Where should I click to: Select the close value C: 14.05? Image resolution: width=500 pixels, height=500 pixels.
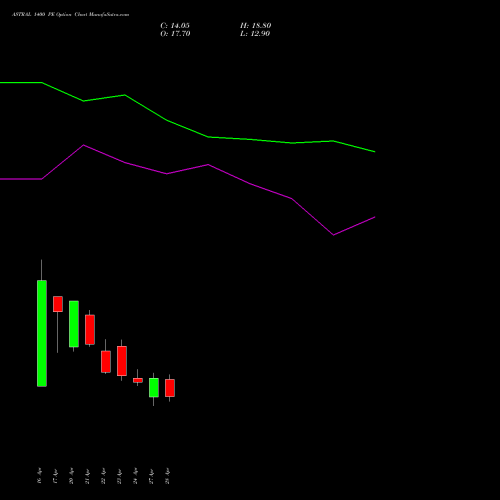[175, 26]
